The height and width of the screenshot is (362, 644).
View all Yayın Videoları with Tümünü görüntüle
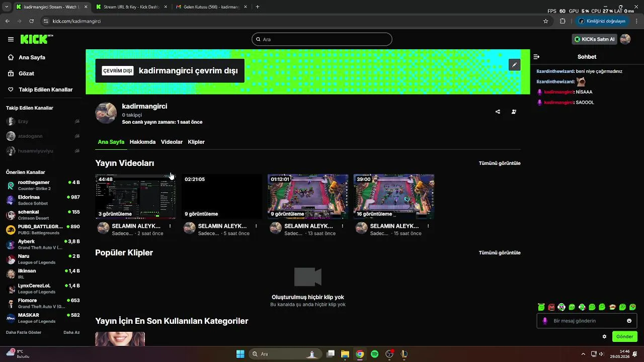pyautogui.click(x=500, y=163)
